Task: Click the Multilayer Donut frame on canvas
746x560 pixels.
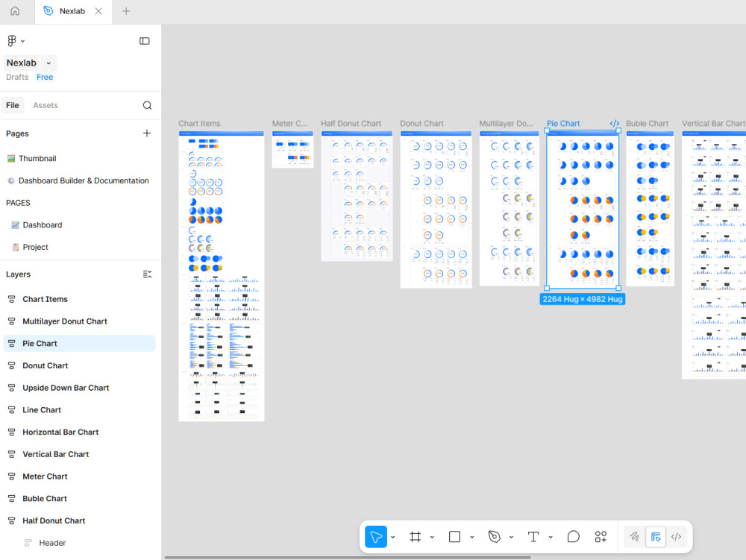Action: click(509, 208)
